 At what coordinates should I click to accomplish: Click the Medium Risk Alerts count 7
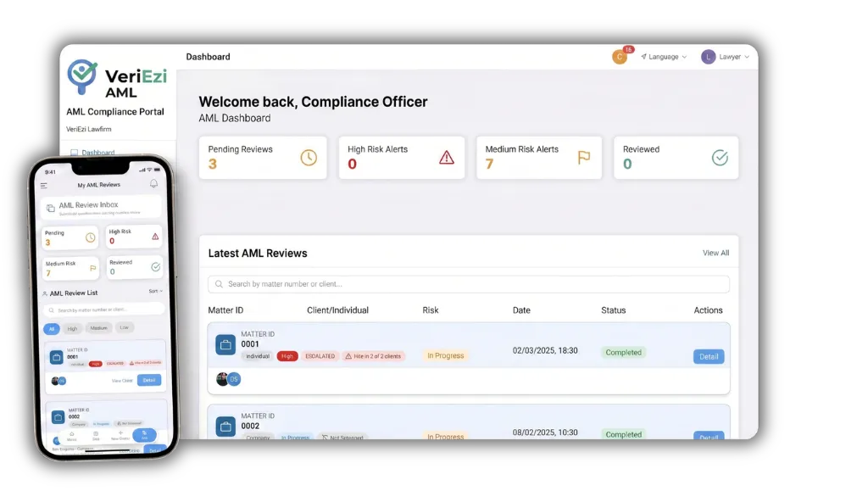pos(489,164)
